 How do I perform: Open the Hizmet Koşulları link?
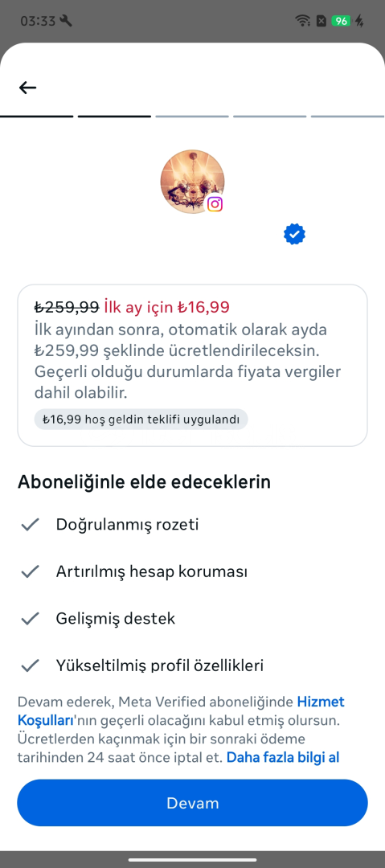(181, 711)
